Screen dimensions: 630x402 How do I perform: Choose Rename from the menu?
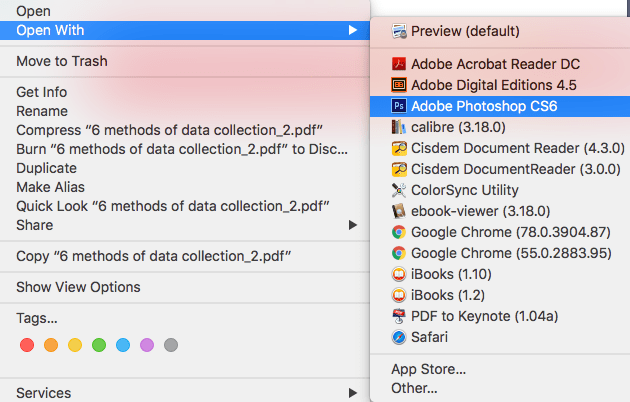(185, 111)
